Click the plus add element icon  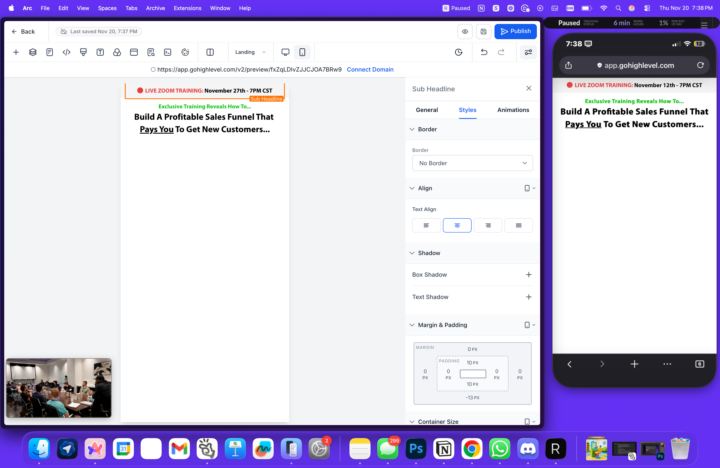point(16,52)
